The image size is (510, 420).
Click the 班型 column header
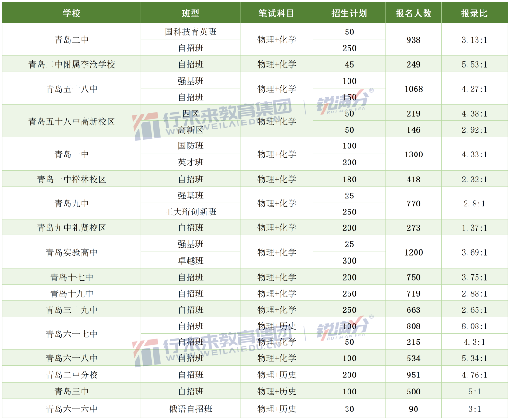coord(191,13)
